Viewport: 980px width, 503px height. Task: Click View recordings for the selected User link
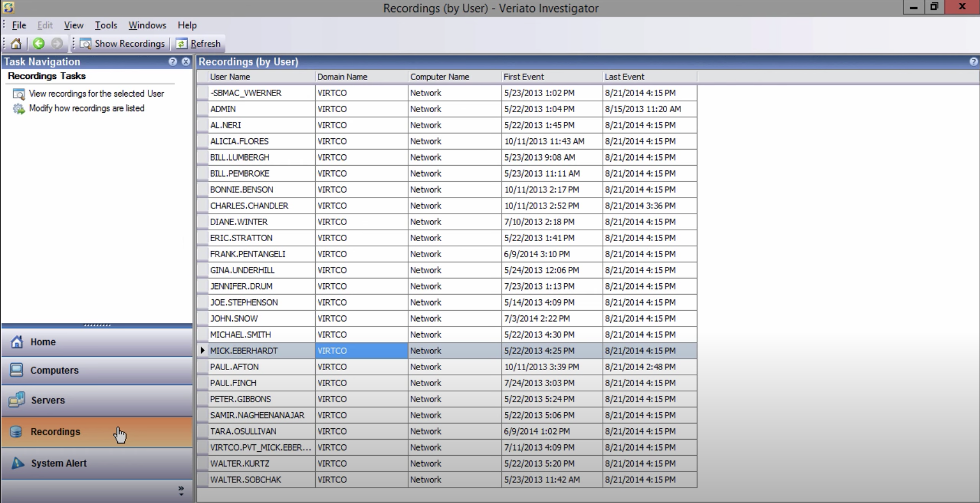(x=97, y=94)
